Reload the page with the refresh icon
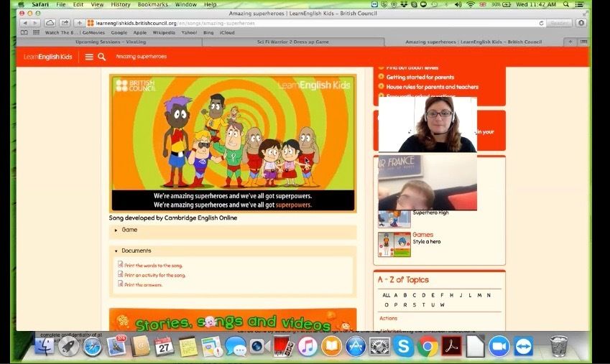The width and height of the screenshot is (610, 364). tap(541, 23)
